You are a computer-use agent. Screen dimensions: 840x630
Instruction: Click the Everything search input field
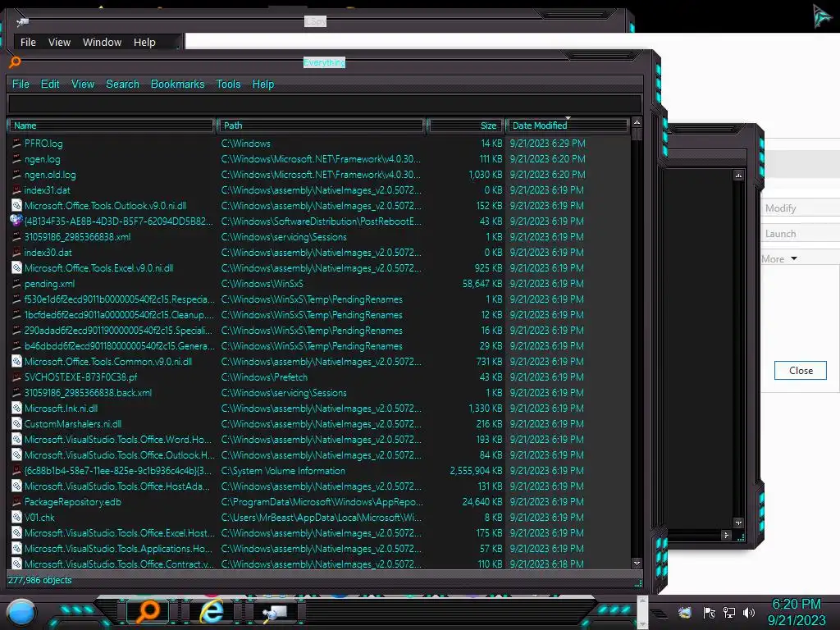[x=325, y=103]
